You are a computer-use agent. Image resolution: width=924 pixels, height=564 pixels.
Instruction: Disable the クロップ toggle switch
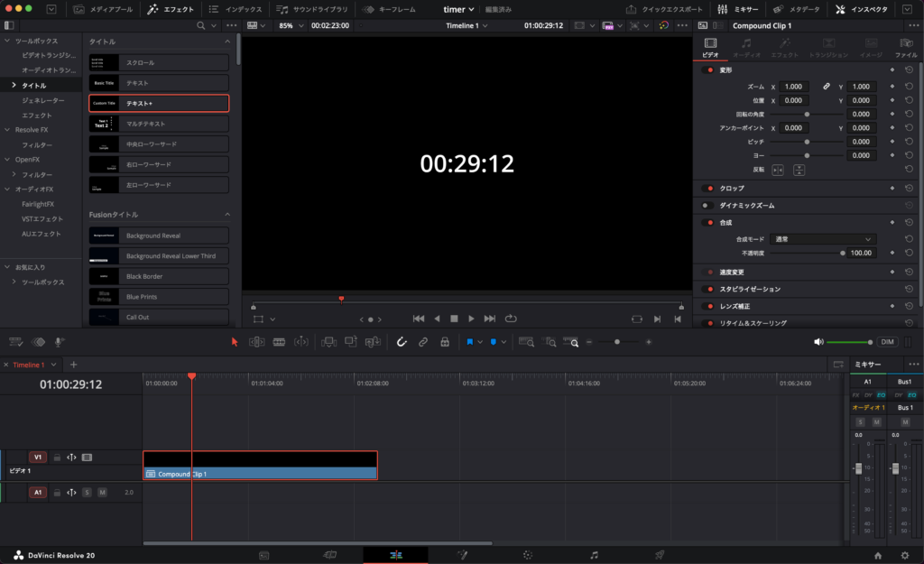(x=707, y=189)
